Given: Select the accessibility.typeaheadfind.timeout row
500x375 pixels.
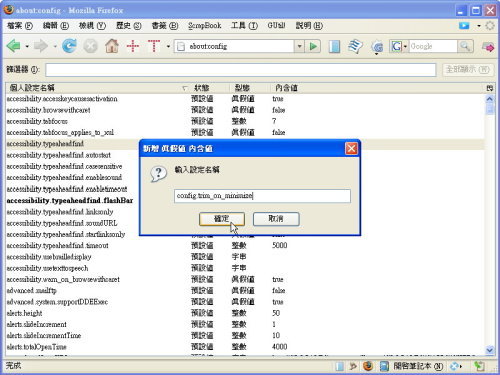Looking at the screenshot, I should 245,246.
